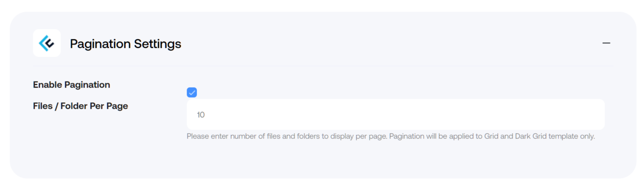Click the white per-page number text box

pos(396,115)
